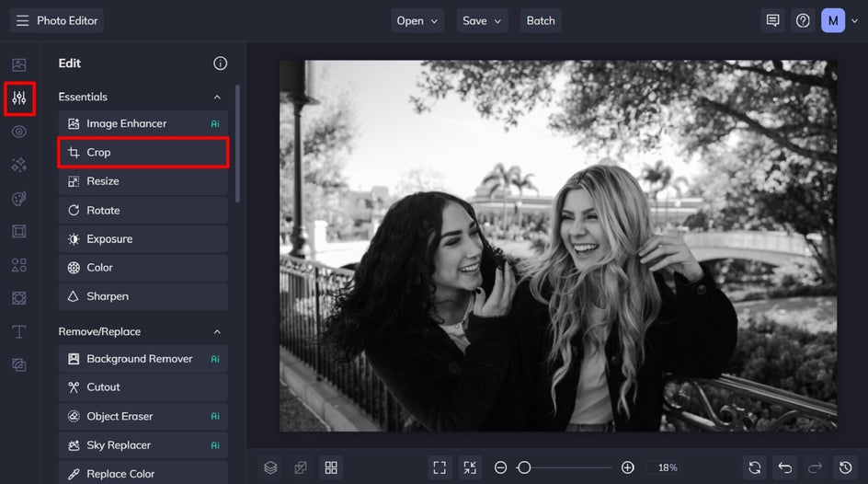
Task: Select the Edit sliders sidebar icon
Action: pos(19,98)
